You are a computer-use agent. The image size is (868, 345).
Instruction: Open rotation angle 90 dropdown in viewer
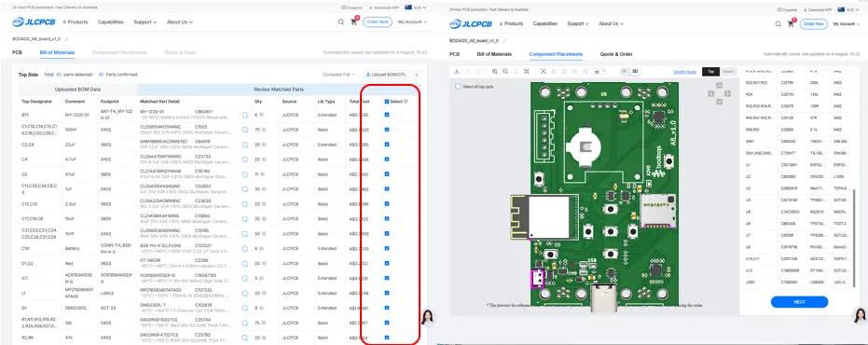[599, 72]
